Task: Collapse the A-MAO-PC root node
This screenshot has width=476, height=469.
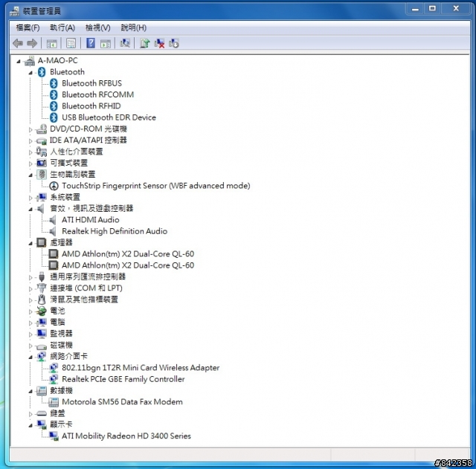Action: (x=19, y=62)
